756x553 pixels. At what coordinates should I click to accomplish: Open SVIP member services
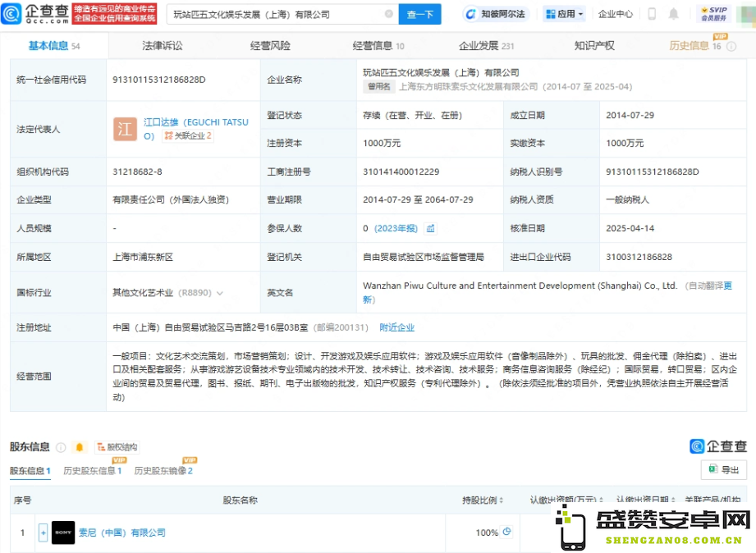714,14
